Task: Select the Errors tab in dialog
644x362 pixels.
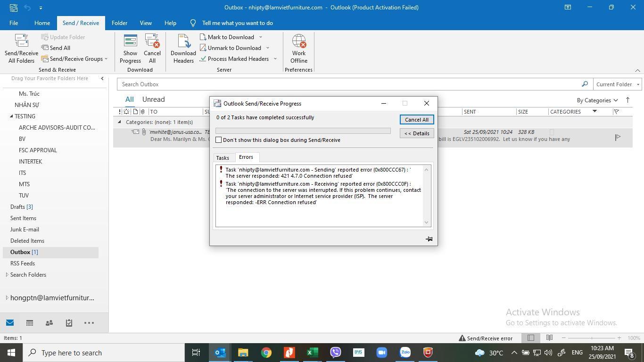Action: pos(246,157)
